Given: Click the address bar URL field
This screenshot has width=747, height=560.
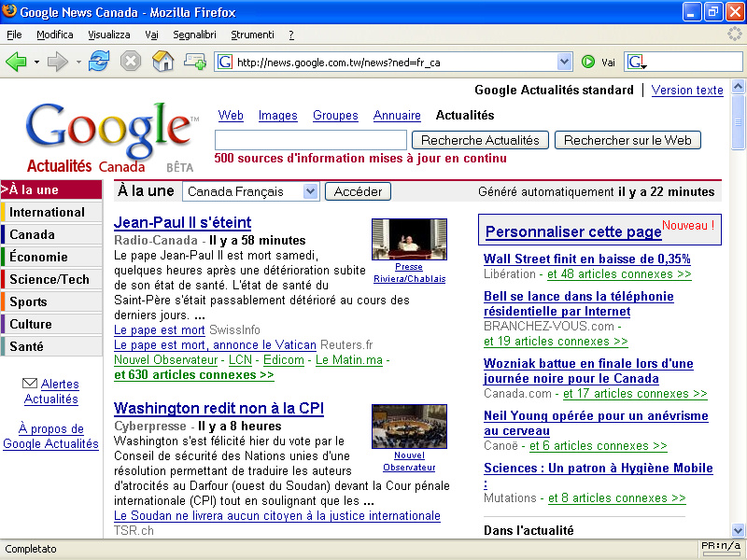Looking at the screenshot, I should tap(395, 62).
